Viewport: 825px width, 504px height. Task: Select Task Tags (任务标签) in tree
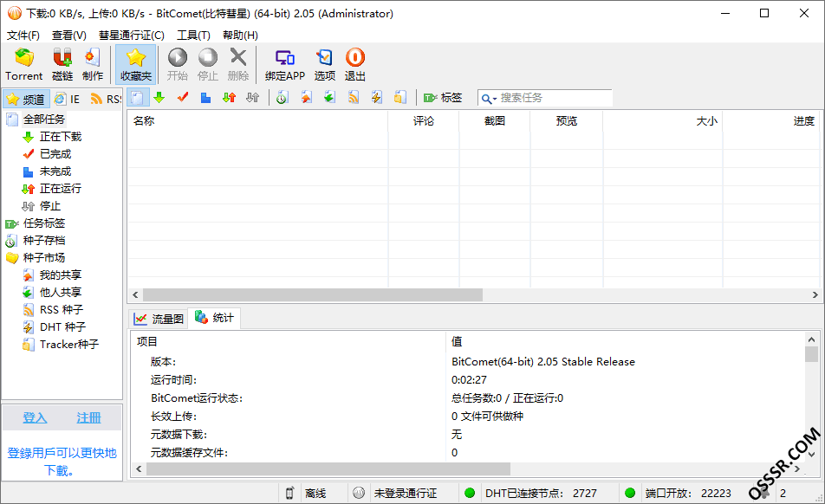tap(43, 223)
